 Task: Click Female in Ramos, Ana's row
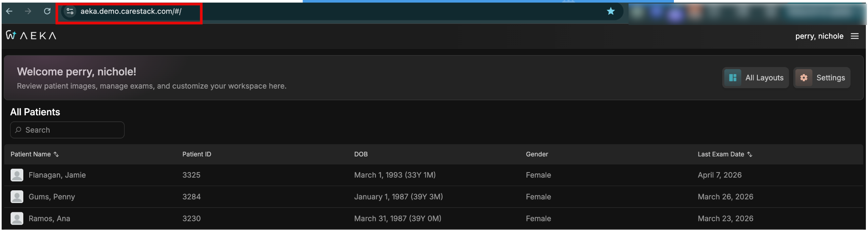[538, 218]
